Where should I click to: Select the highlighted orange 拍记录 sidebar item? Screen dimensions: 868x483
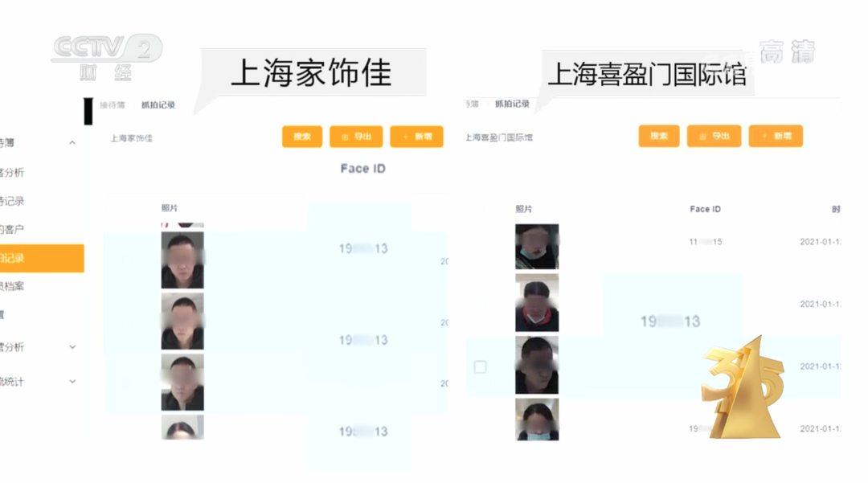pyautogui.click(x=42, y=258)
